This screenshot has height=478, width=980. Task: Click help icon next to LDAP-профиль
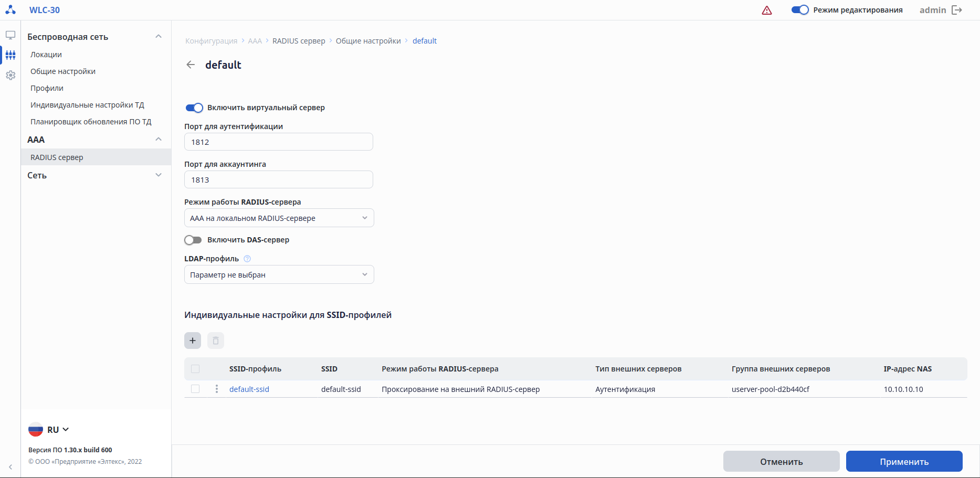click(x=248, y=259)
